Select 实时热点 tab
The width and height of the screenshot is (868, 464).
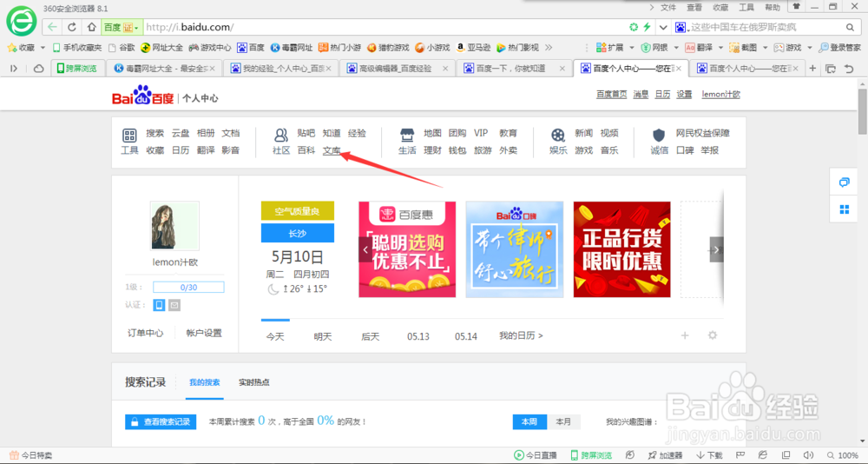(x=254, y=382)
